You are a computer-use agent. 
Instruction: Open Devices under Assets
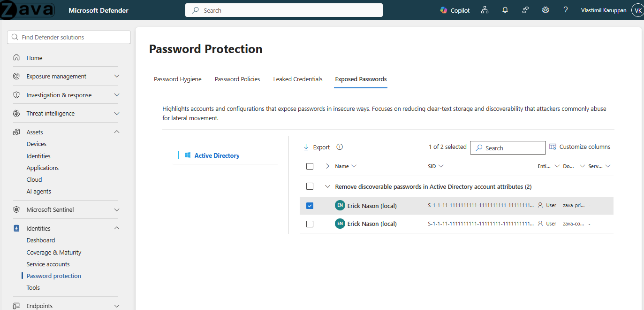pyautogui.click(x=37, y=144)
